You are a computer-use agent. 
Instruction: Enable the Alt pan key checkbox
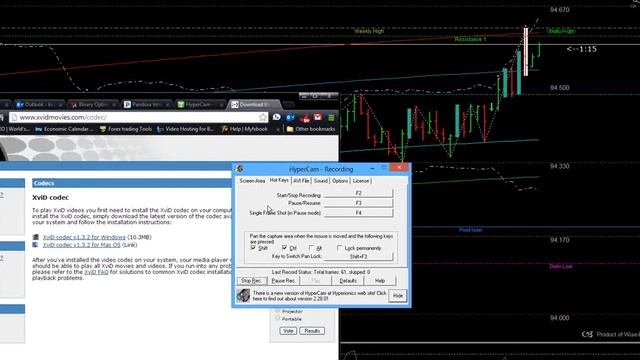[311, 248]
